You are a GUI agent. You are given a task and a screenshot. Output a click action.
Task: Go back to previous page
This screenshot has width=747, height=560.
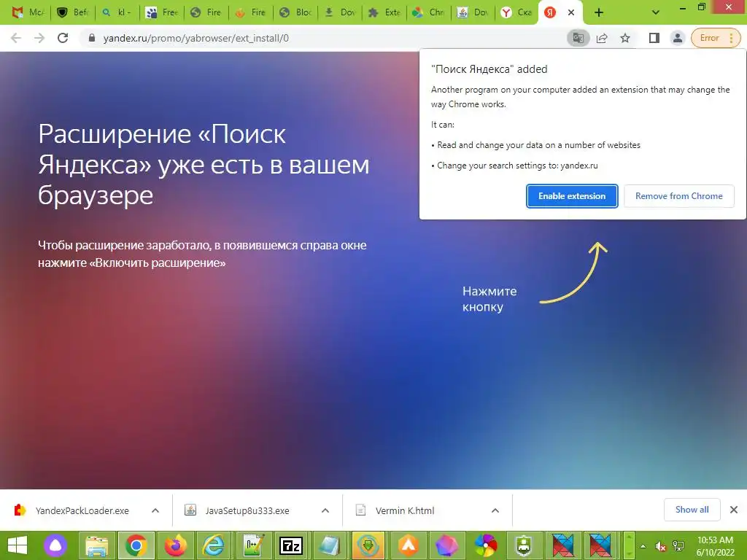coord(16,38)
